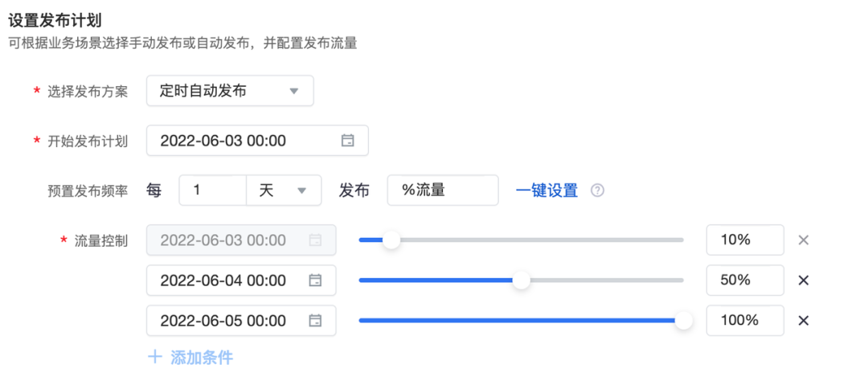
Task: Click the 50% traffic slider handle
Action: click(522, 280)
